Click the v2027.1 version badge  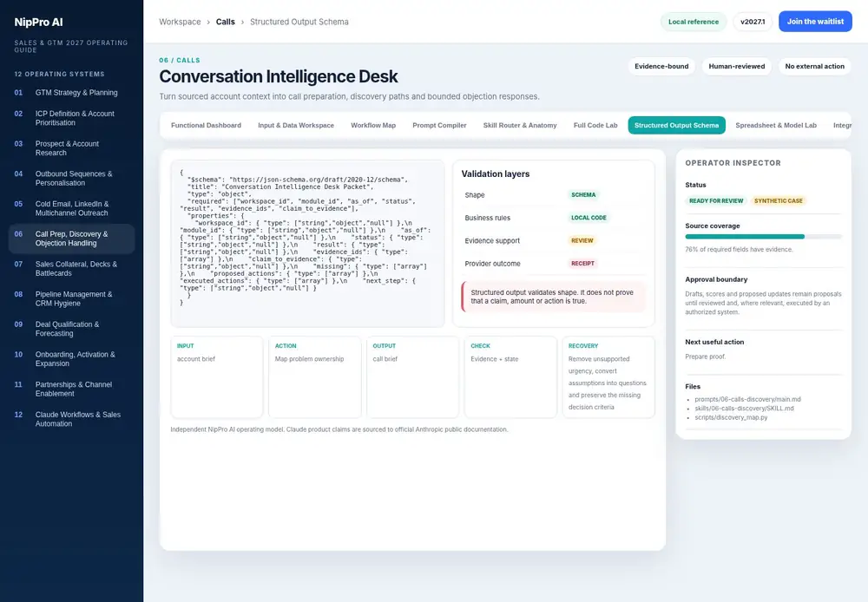[753, 22]
